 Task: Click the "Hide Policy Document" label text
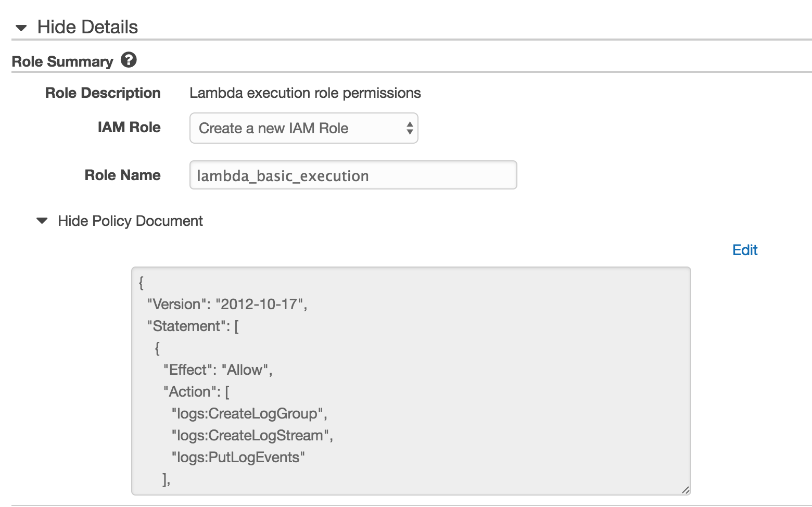pos(130,221)
